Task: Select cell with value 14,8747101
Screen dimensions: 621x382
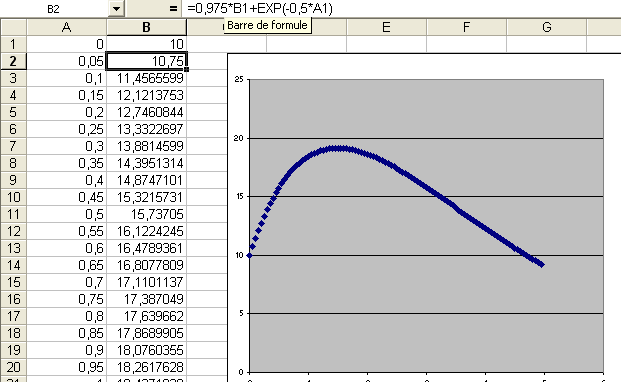Action: tap(147, 180)
